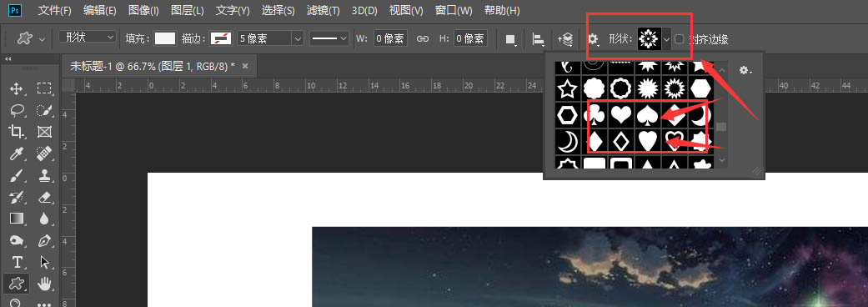Open the 编辑(E) menu
This screenshot has width=868, height=307.
[100, 10]
